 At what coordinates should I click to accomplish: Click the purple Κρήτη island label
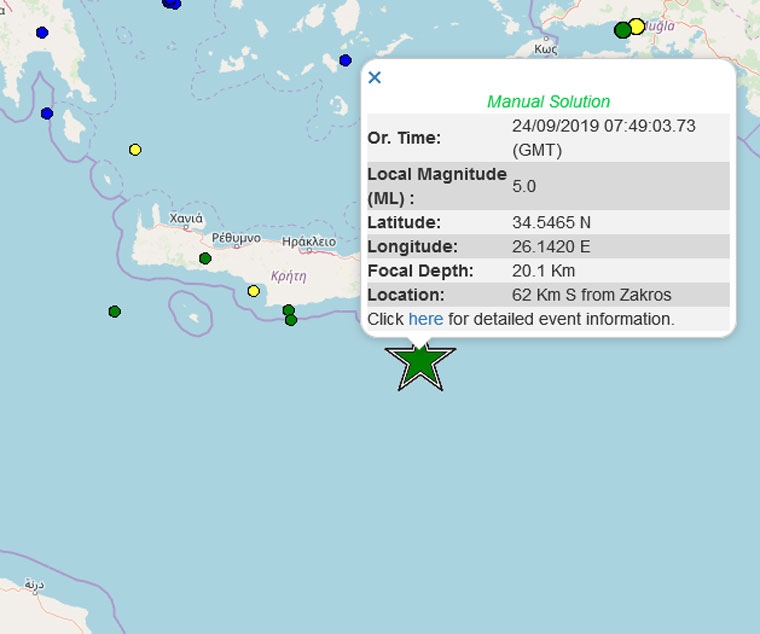288,276
